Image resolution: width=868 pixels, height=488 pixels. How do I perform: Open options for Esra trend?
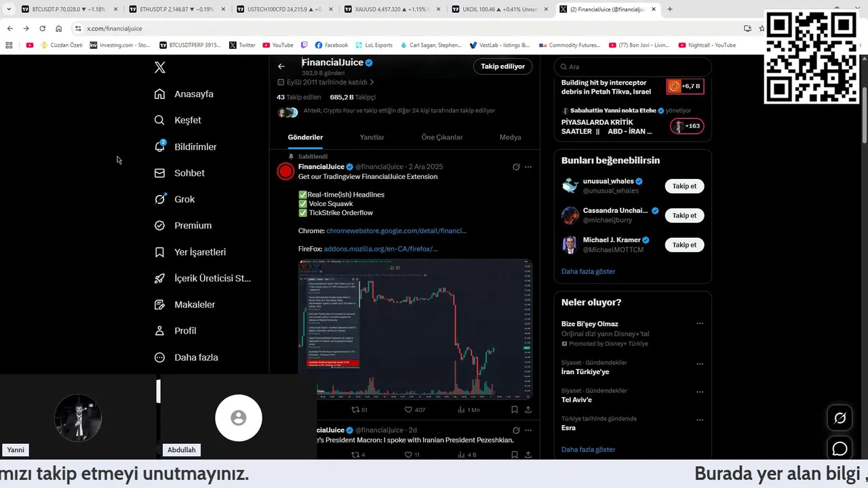(700, 420)
